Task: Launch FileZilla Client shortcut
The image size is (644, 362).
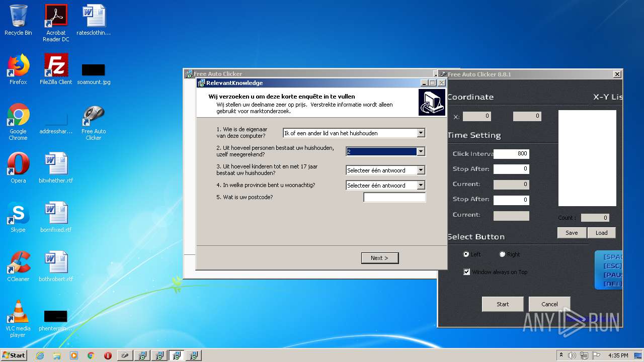Action: pyautogui.click(x=56, y=69)
